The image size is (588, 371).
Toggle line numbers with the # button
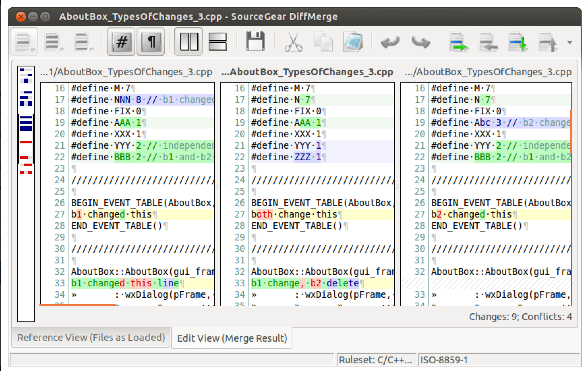121,42
